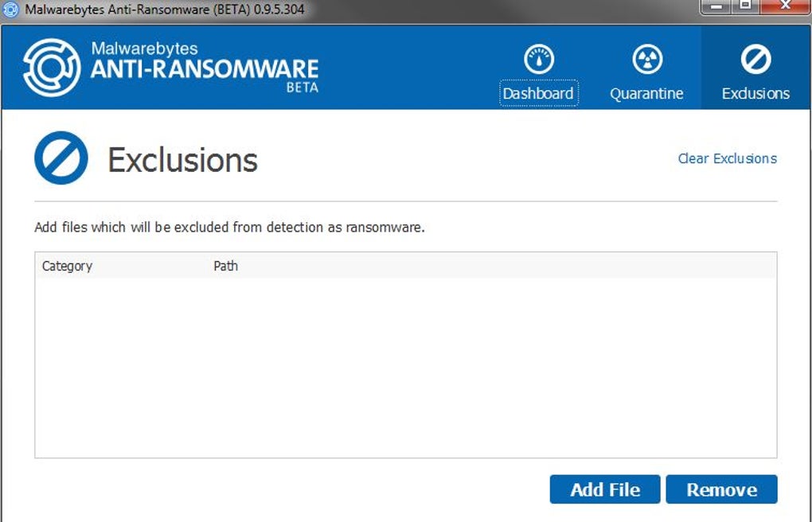Click the Exclusions circle-slash icon in navigation

click(755, 60)
